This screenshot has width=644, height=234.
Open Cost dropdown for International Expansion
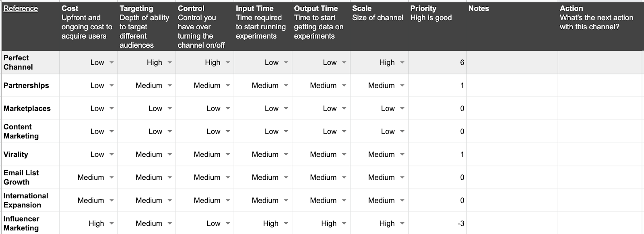[x=111, y=200]
